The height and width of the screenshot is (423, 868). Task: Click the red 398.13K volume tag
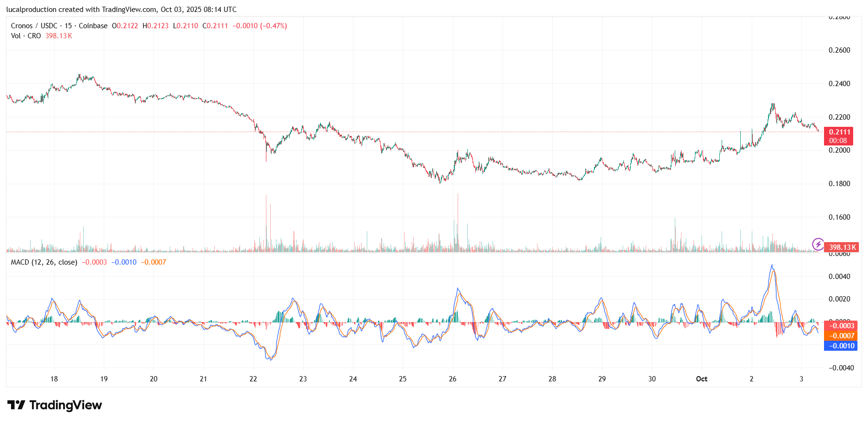tap(842, 247)
